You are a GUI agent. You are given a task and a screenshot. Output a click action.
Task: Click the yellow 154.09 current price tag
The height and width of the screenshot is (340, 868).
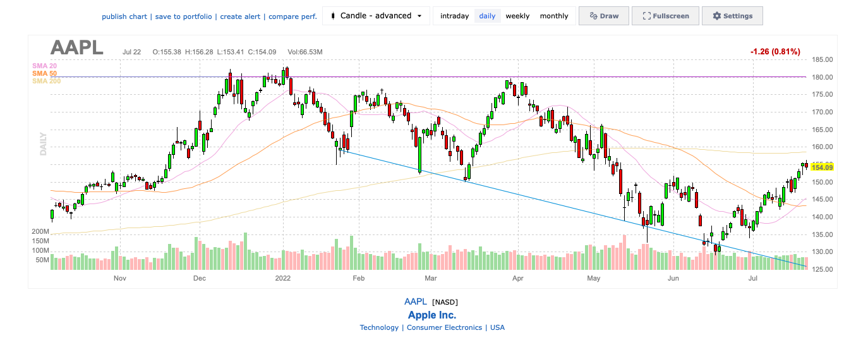pyautogui.click(x=822, y=167)
